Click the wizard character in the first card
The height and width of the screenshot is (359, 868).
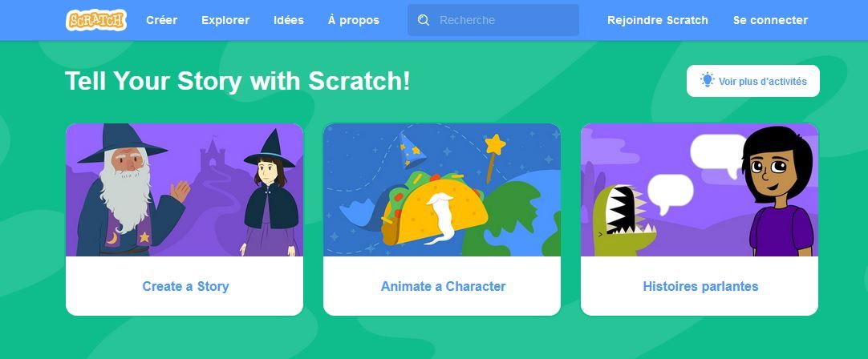click(130, 190)
